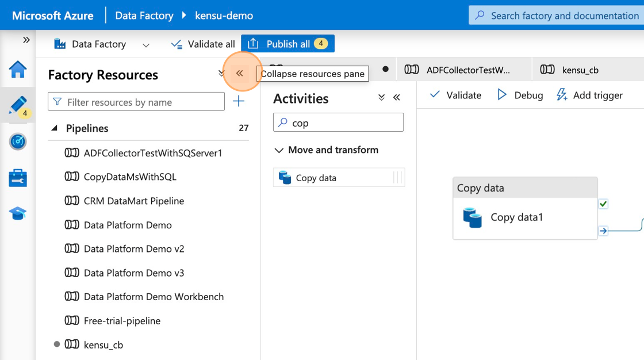Image resolution: width=644 pixels, height=360 pixels.
Task: Click Debug button
Action: point(520,95)
